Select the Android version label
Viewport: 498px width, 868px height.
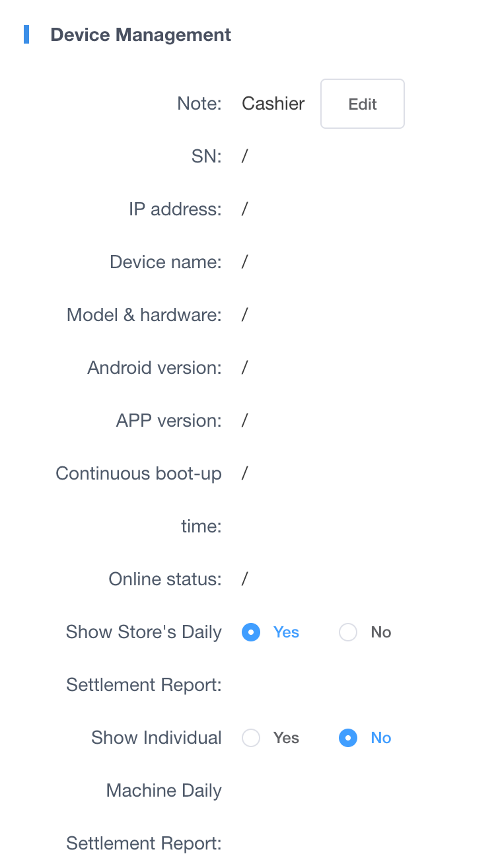(155, 368)
